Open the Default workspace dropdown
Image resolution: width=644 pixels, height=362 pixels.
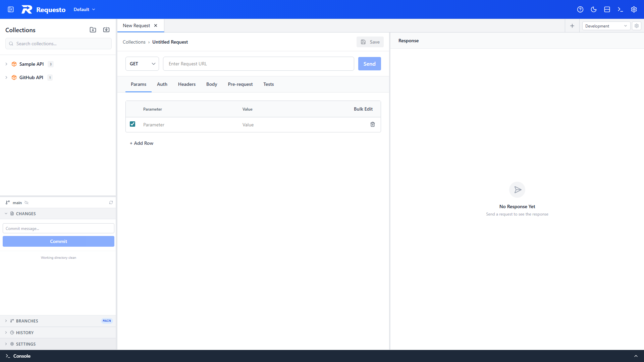click(x=85, y=9)
